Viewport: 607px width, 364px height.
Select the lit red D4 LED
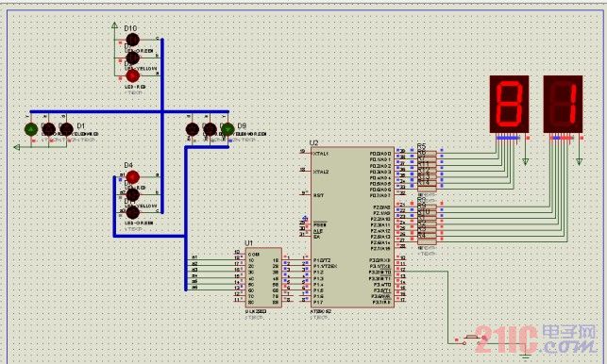click(132, 176)
